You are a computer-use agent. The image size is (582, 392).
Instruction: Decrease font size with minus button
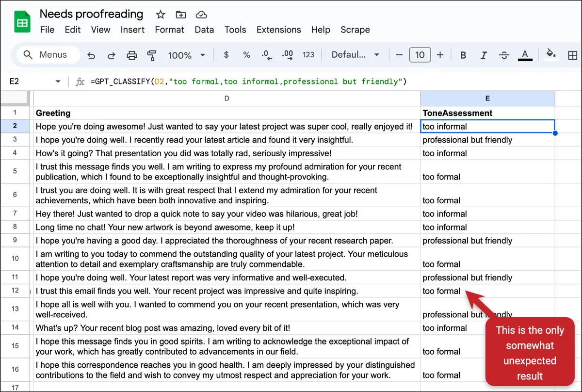click(x=399, y=55)
